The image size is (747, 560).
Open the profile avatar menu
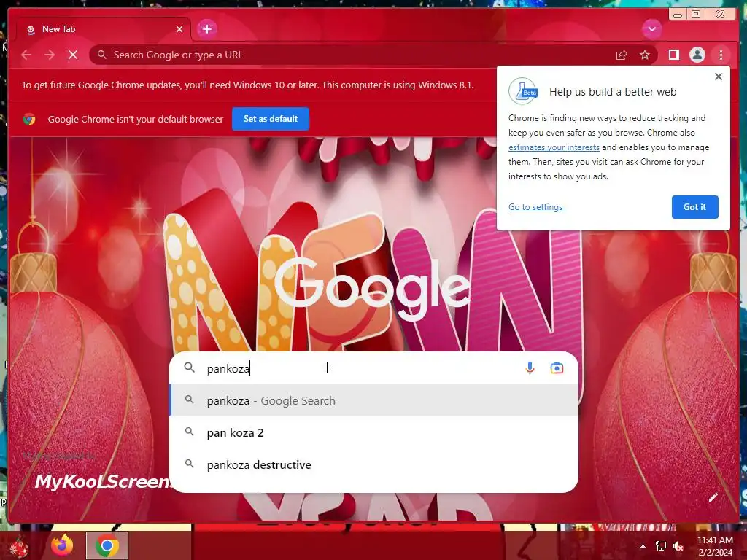tap(697, 55)
